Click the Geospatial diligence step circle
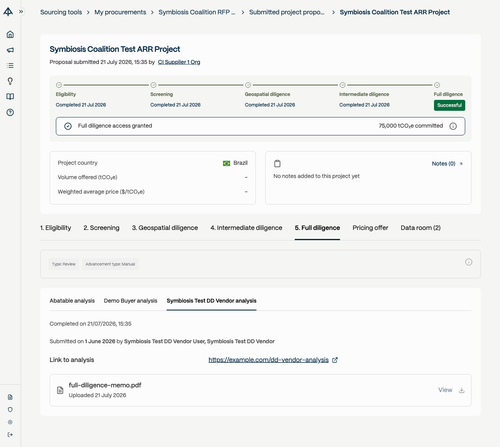The image size is (500, 447). click(x=248, y=85)
